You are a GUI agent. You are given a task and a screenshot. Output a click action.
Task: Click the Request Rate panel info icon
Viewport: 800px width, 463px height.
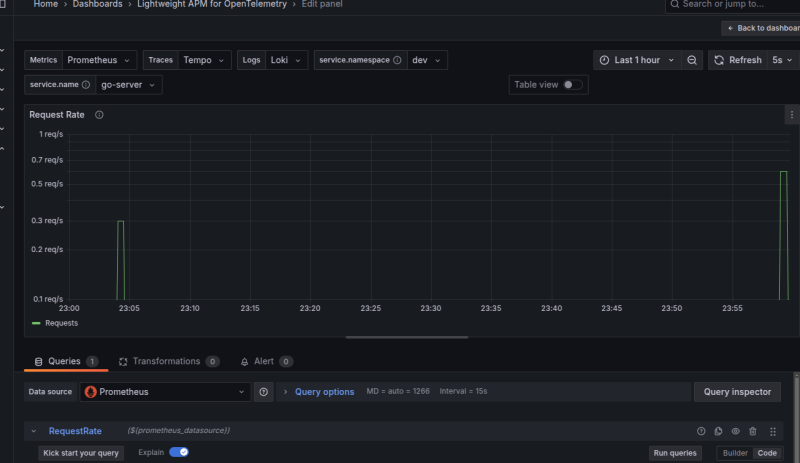coord(99,115)
